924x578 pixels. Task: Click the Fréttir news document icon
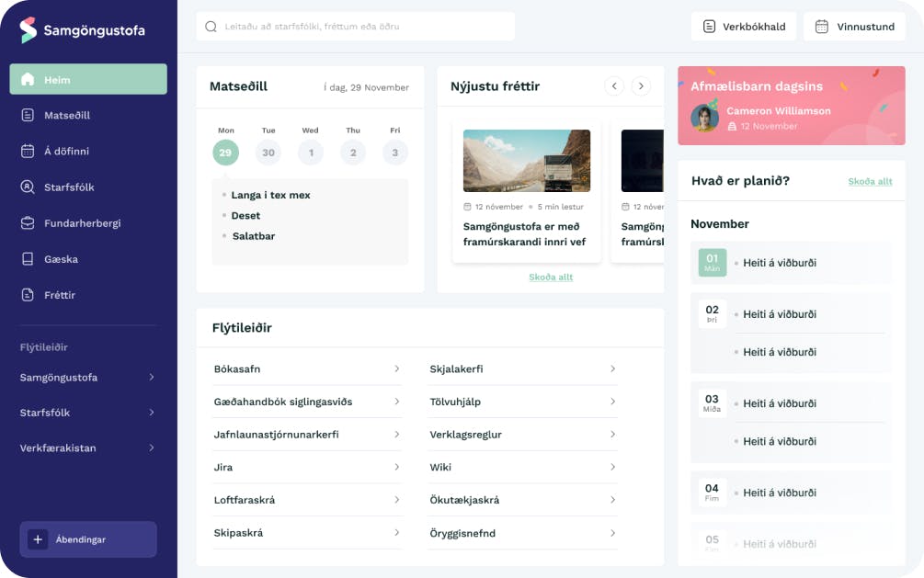(x=28, y=295)
